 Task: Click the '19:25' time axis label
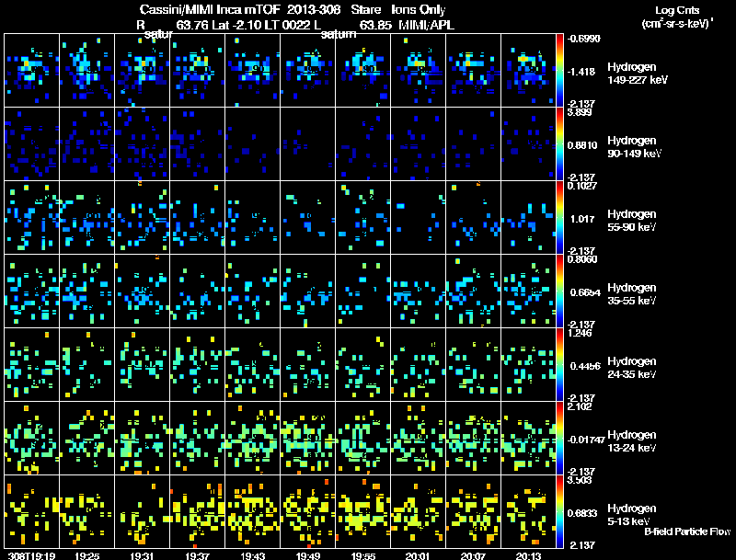point(87,555)
